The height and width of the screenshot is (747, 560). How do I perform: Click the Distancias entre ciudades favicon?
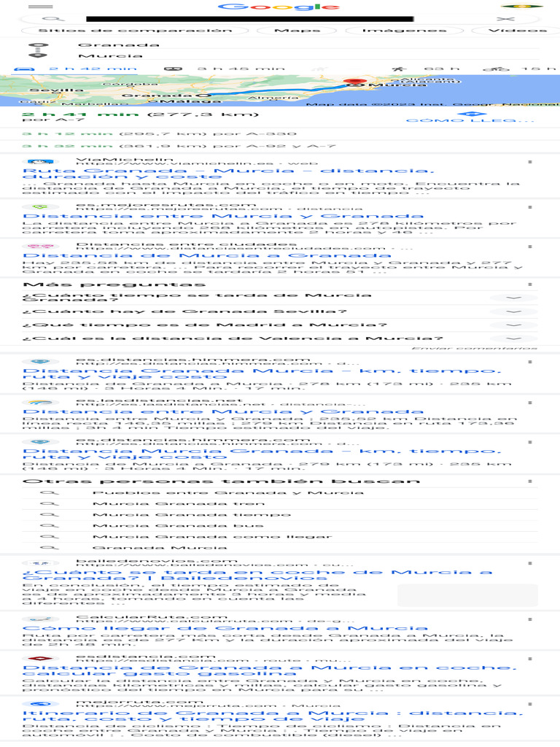41,247
